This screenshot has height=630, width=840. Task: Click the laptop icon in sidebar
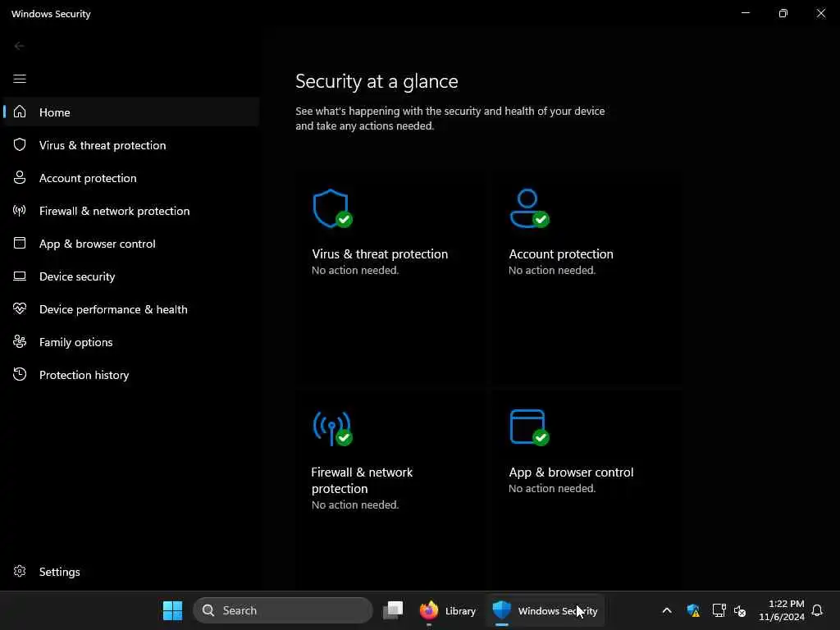(x=20, y=276)
